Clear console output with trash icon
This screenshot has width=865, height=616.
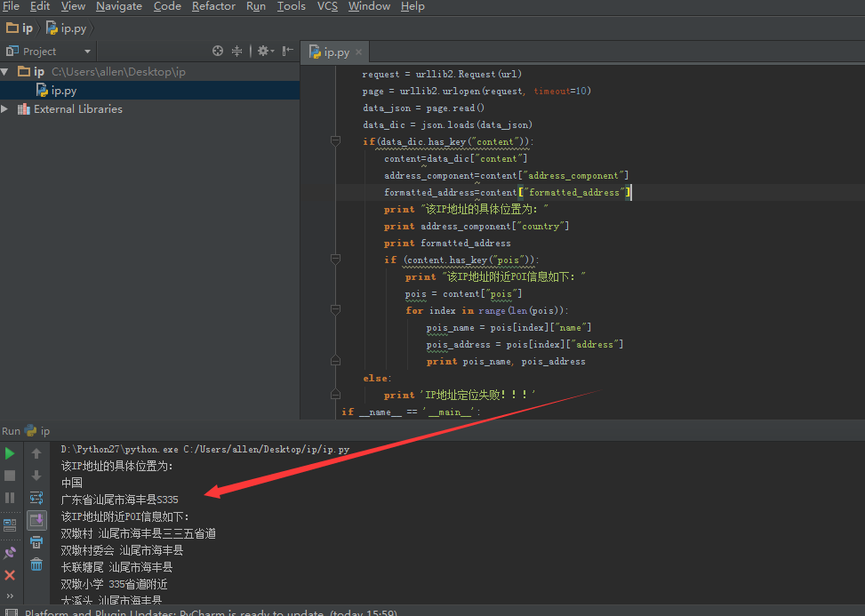pos(36,564)
